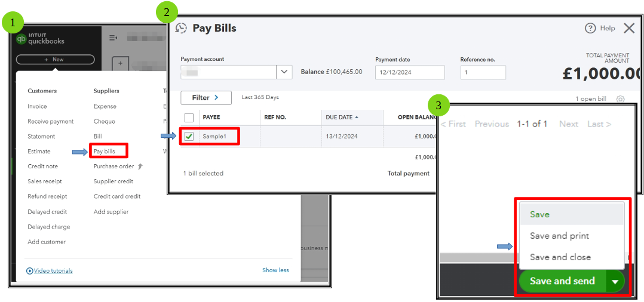Screen dimensions: 644x302
Task: Click the Customers column heading
Action: (42, 91)
